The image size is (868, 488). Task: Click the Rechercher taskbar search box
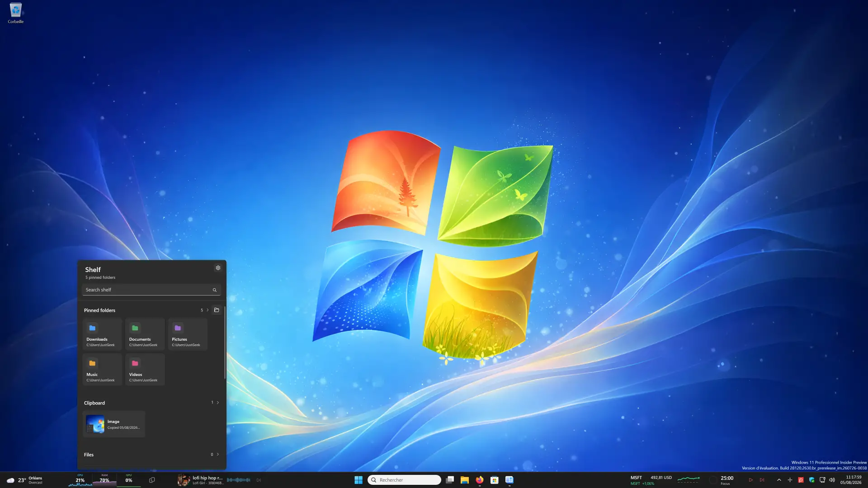(405, 480)
